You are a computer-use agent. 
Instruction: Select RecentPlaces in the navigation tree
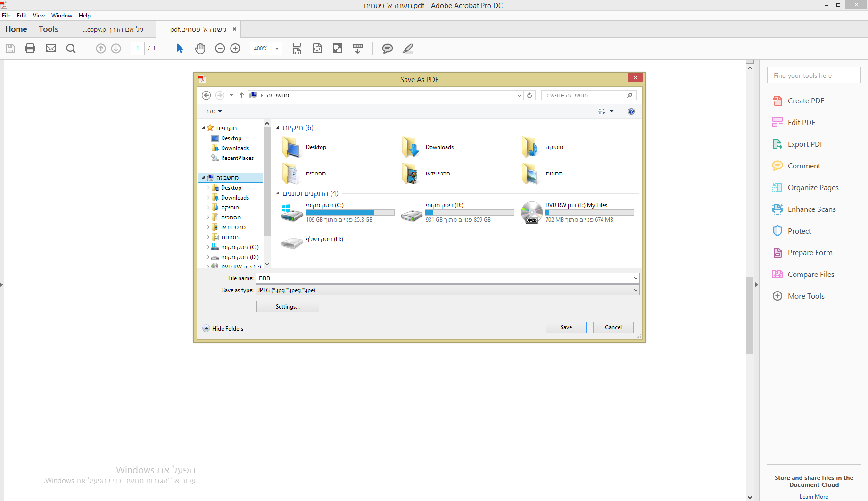pyautogui.click(x=232, y=158)
